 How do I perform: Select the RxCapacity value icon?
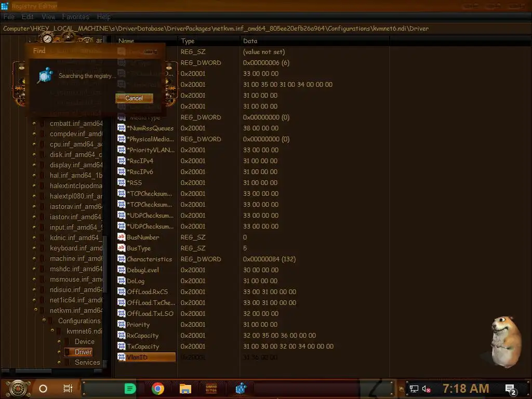[x=122, y=335]
